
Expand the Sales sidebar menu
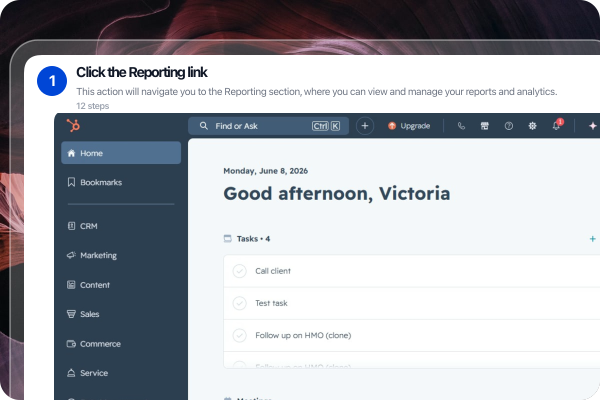[x=121, y=314]
